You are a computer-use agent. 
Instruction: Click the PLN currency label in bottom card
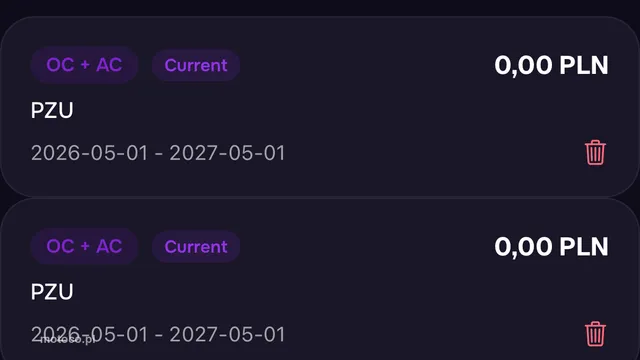[584, 247]
